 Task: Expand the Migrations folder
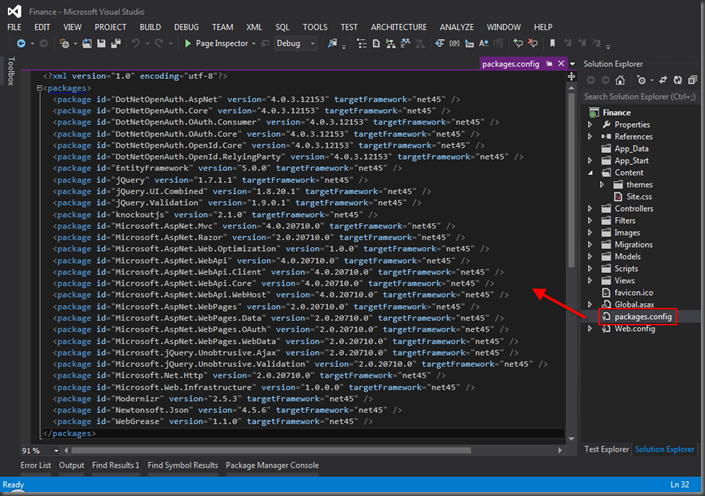(590, 245)
